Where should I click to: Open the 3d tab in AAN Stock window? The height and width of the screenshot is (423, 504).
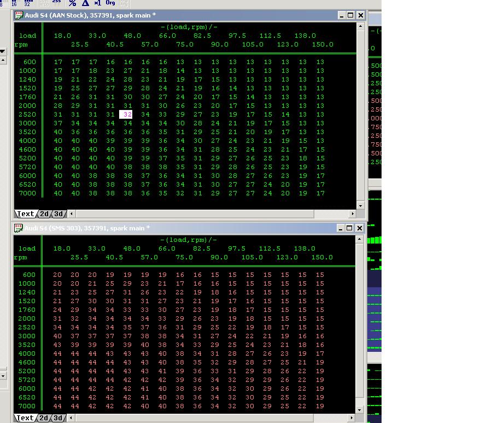click(58, 214)
